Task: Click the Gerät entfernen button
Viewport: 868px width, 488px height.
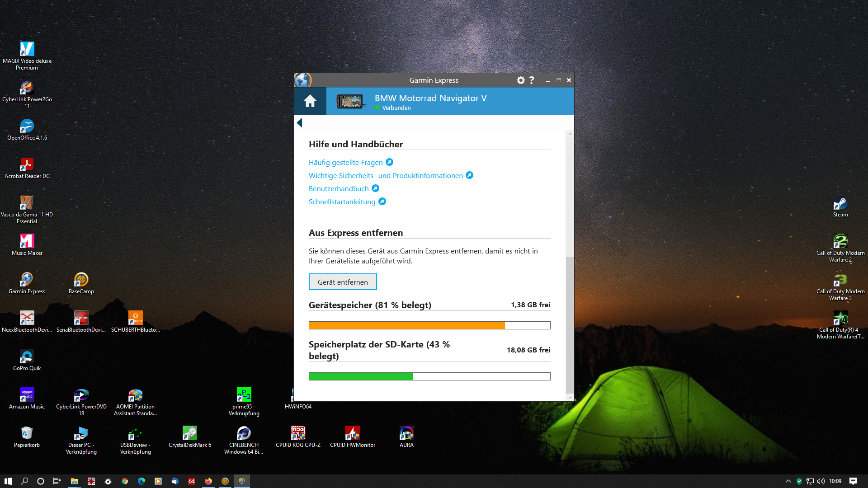Action: click(x=343, y=282)
